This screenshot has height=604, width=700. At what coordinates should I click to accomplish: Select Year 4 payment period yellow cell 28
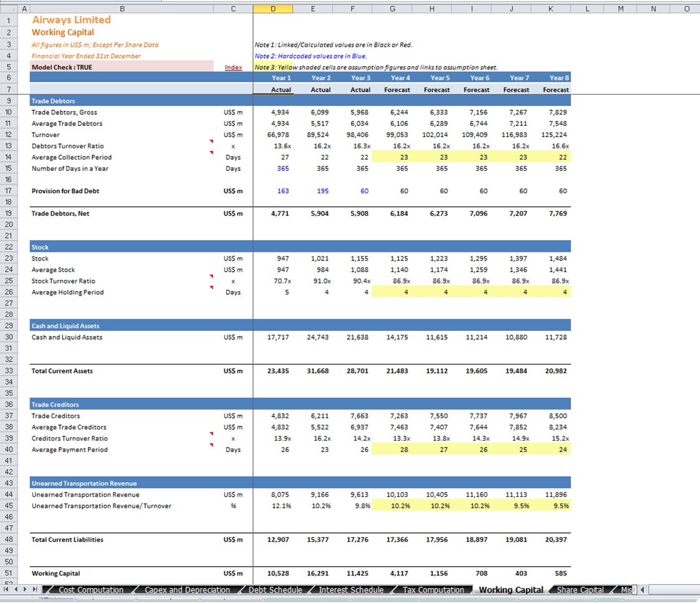392,449
